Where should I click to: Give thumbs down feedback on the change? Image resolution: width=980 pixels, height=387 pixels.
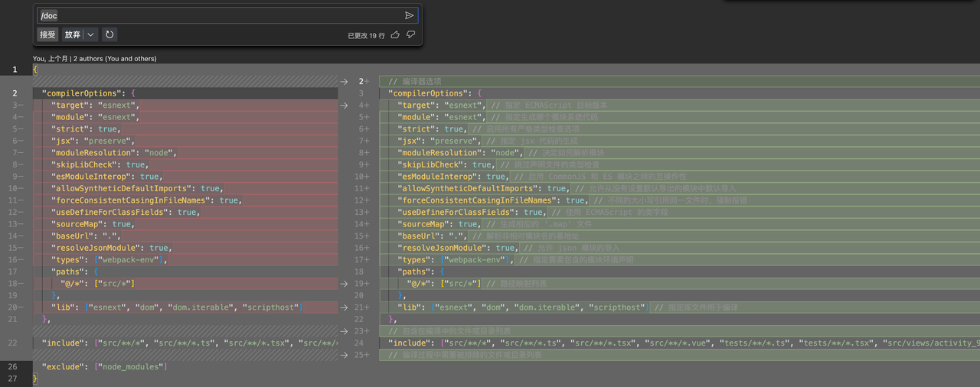tap(411, 34)
